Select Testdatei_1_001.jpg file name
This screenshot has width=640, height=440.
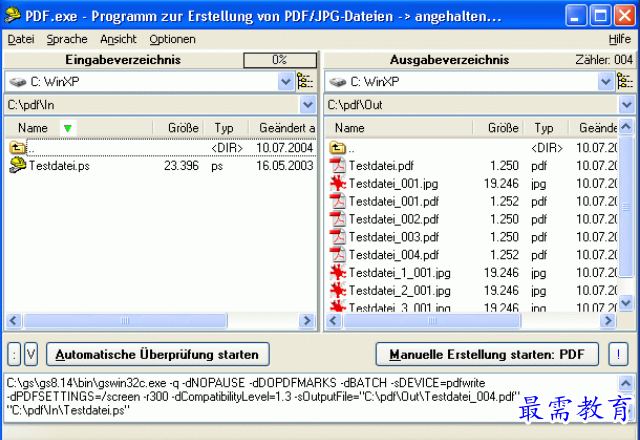[400, 273]
